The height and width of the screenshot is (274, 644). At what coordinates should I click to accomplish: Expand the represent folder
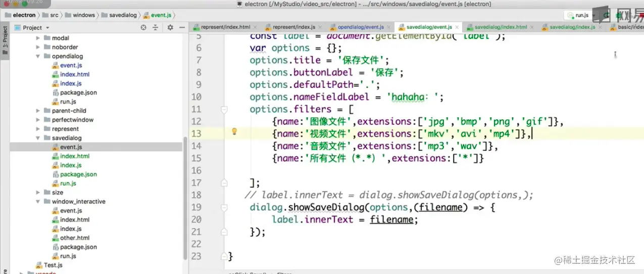coord(38,129)
